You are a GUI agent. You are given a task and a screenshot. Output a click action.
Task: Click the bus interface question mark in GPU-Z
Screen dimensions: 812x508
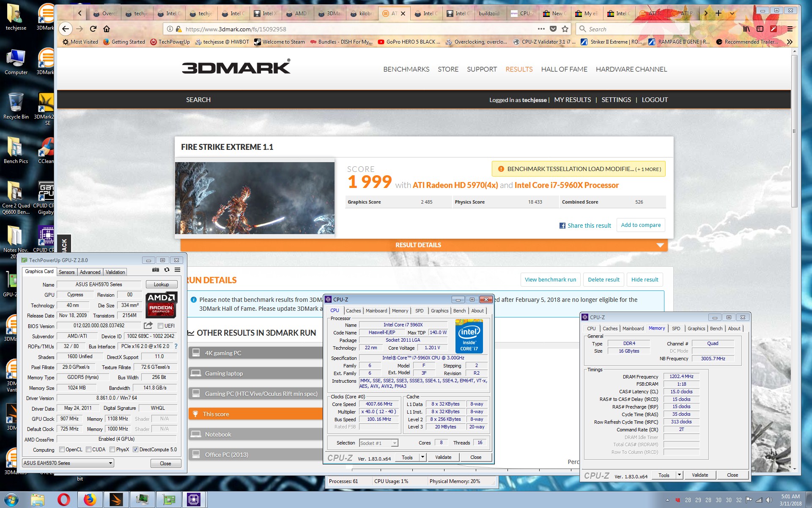click(x=176, y=346)
